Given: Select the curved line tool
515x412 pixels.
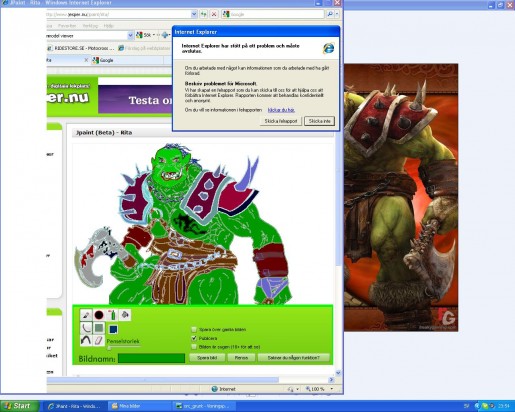Looking at the screenshot, I should [86, 328].
